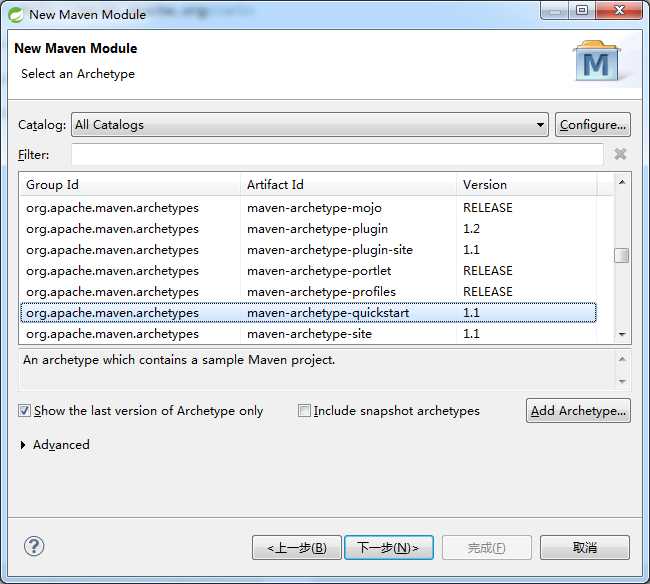
Task: Open the Catalog dropdown list
Action: pos(310,124)
